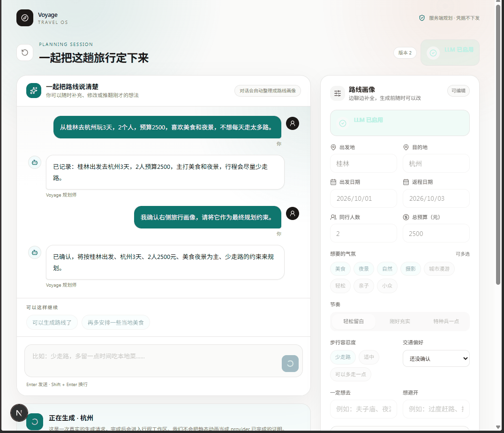Click the 版本 2 badge
The height and width of the screenshot is (433, 504).
pyautogui.click(x=405, y=53)
